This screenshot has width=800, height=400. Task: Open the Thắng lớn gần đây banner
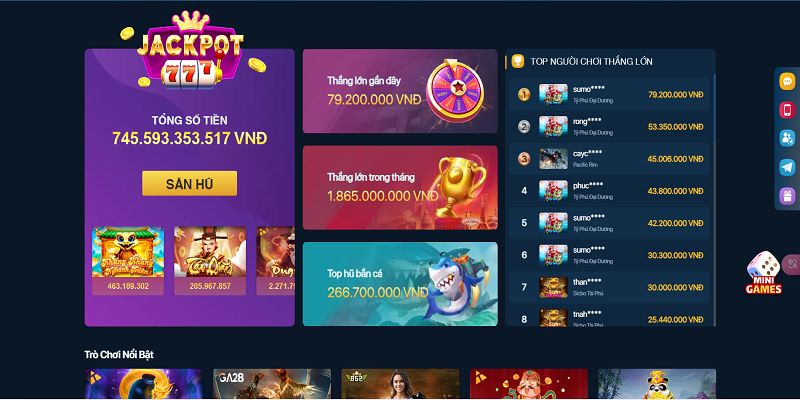400,91
